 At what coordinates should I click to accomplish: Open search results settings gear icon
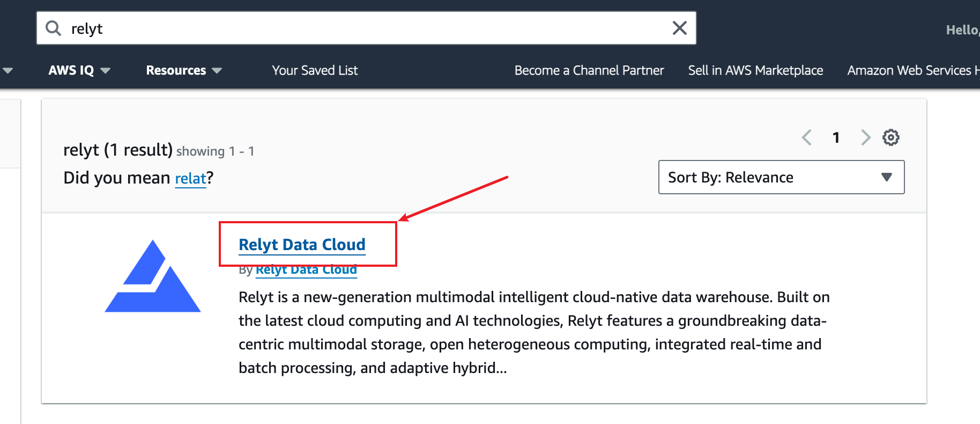point(890,137)
